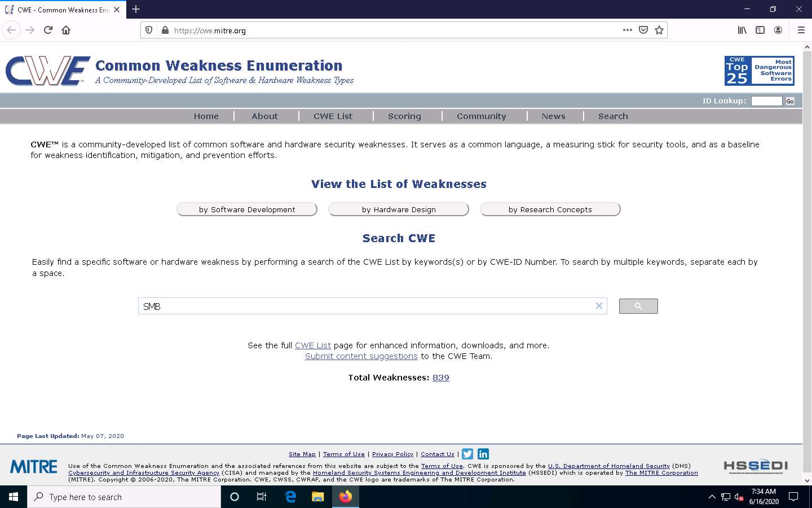Open the About navigation menu
The image size is (812, 508).
265,116
